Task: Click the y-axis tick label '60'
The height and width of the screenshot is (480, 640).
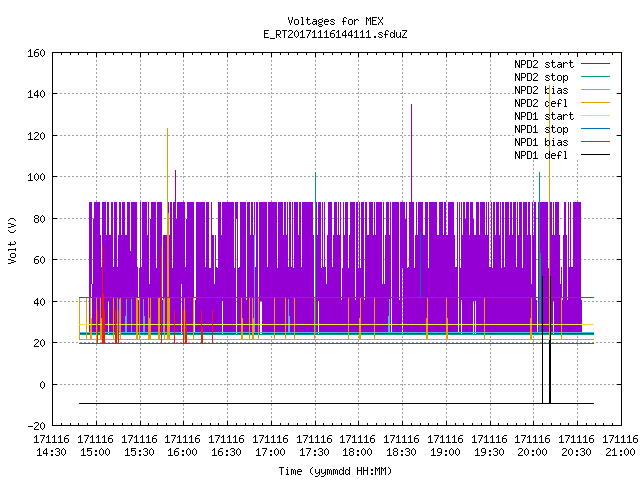Action: coord(39,260)
